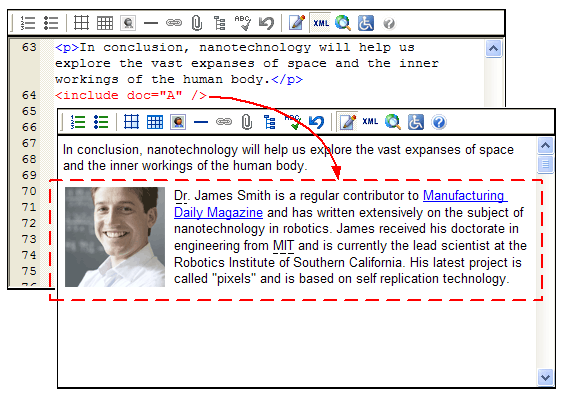The image size is (562, 397).
Task: Open preview magnifier in front editor toolbar
Action: pos(393,122)
